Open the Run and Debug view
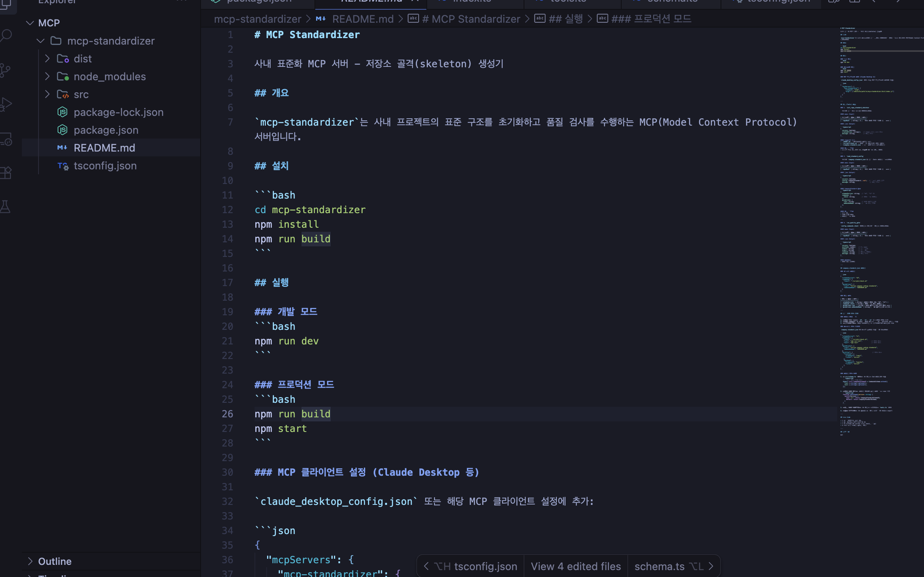 (x=6, y=104)
